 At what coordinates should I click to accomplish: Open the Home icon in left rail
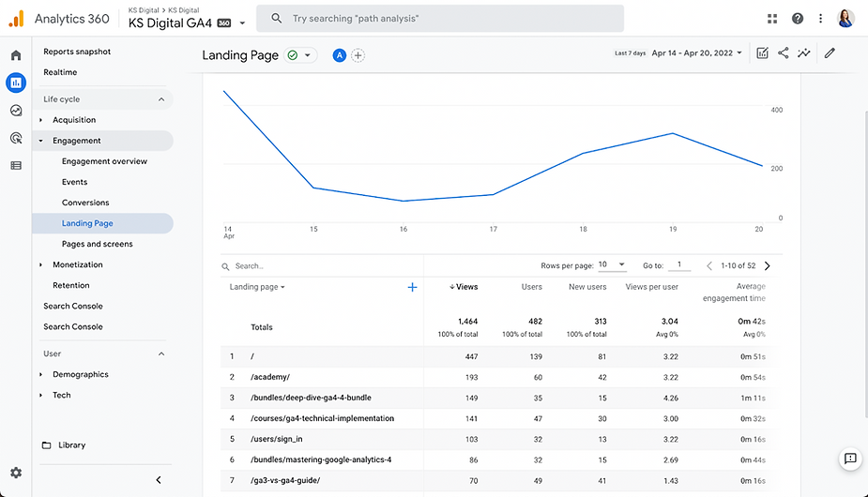pyautogui.click(x=16, y=55)
